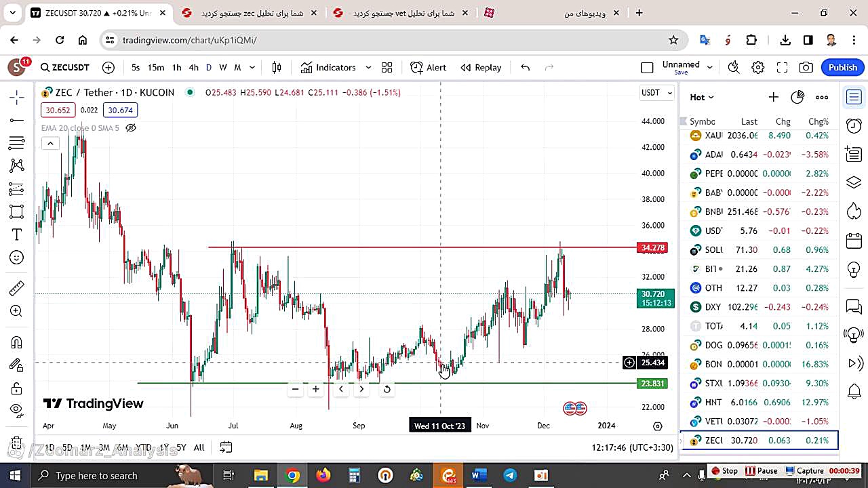Toggle stay in drawing mode
The image size is (868, 488).
pos(17,365)
